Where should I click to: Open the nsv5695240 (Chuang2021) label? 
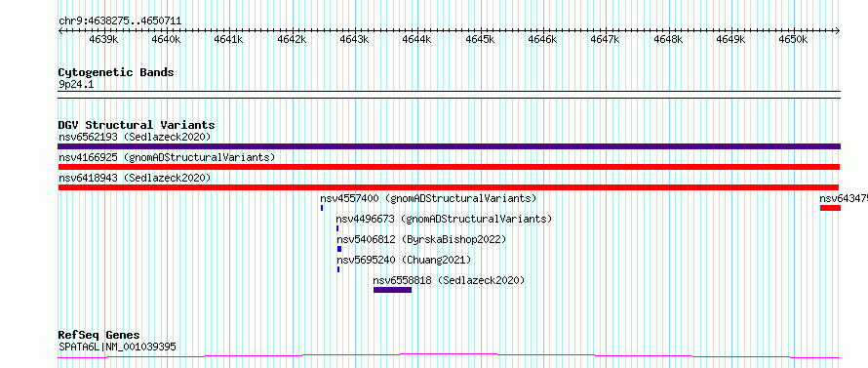404,260
